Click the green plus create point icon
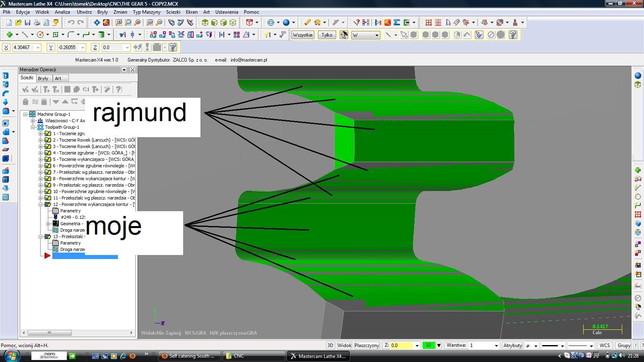Screen dimensions: 644x362 click(9, 35)
